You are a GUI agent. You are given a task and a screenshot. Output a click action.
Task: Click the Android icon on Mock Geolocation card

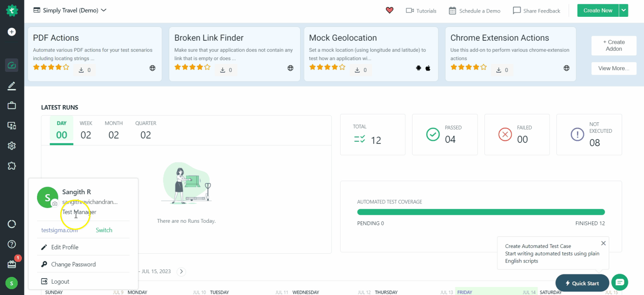click(418, 68)
